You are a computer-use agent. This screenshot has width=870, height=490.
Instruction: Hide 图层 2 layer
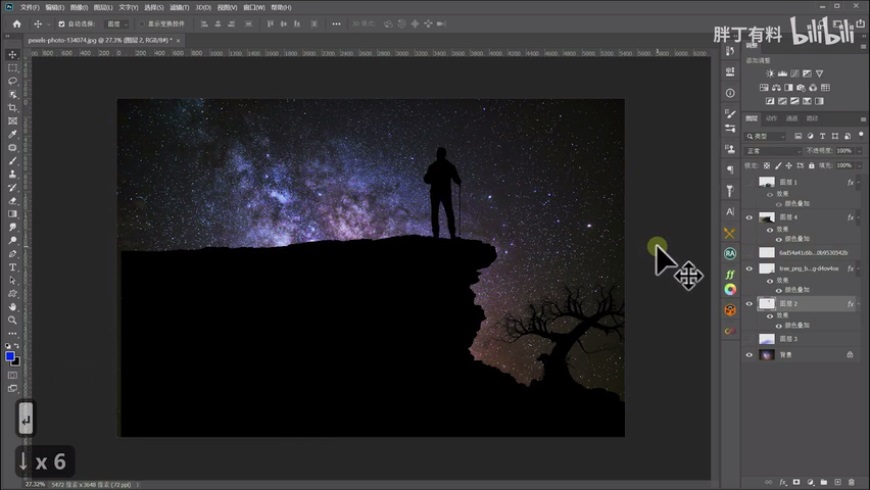(x=749, y=304)
